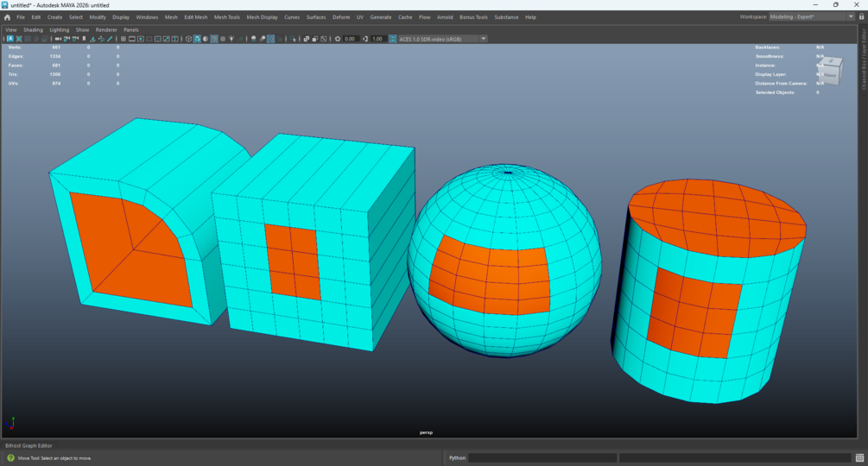
Task: Click the Help menu
Action: [530, 17]
